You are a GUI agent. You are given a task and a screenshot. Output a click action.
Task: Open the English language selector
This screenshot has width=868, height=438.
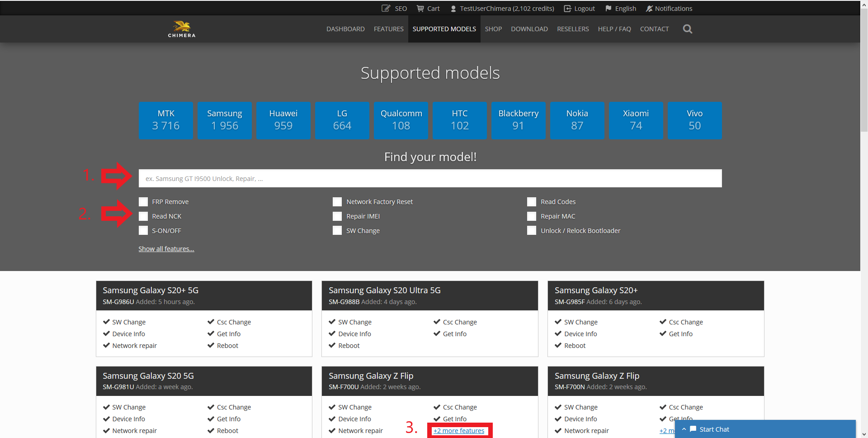tap(621, 9)
